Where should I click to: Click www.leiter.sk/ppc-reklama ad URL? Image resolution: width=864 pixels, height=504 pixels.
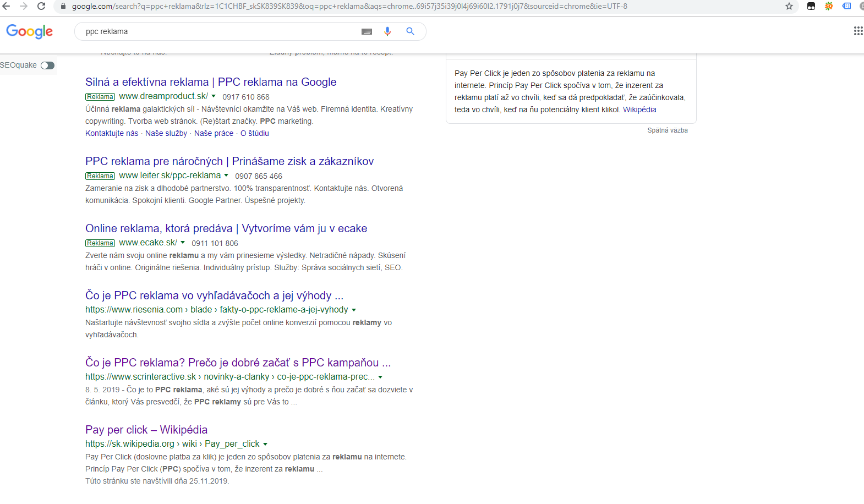coord(169,176)
